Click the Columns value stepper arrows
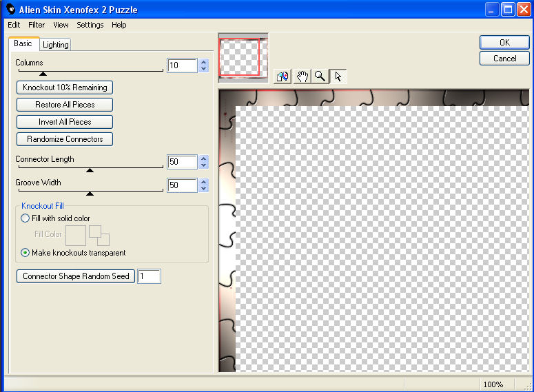The width and height of the screenshot is (534, 392). tap(203, 65)
